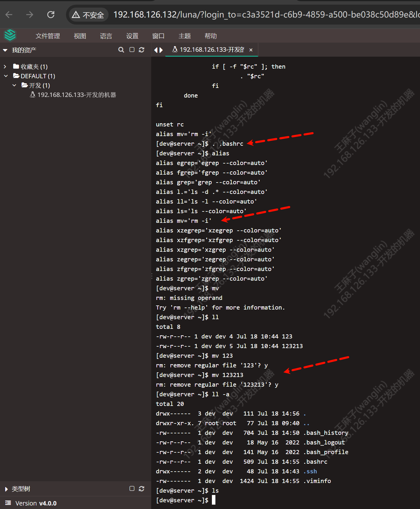Image resolution: width=420 pixels, height=509 pixels.
Task: Click the version list icon
Action: 8,503
